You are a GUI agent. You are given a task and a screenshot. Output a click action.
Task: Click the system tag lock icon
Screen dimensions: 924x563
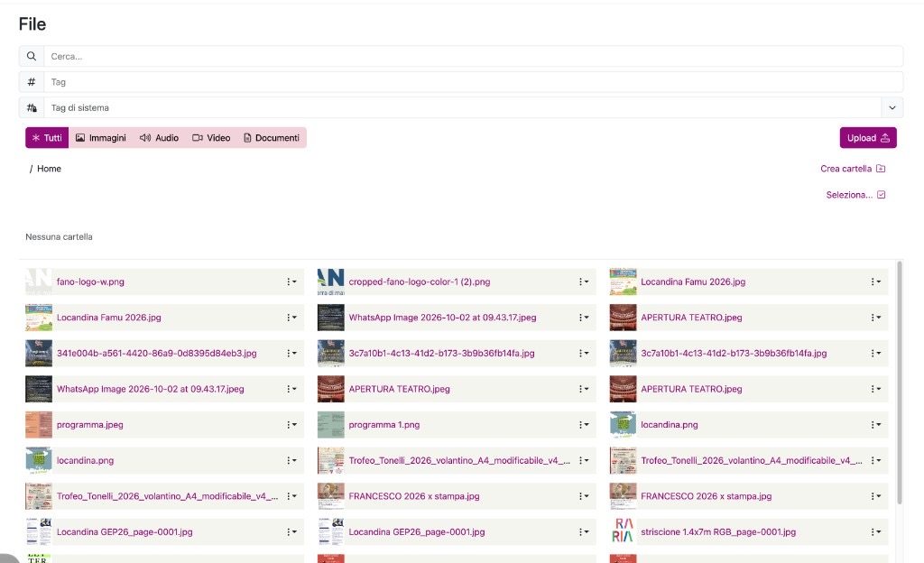[32, 107]
